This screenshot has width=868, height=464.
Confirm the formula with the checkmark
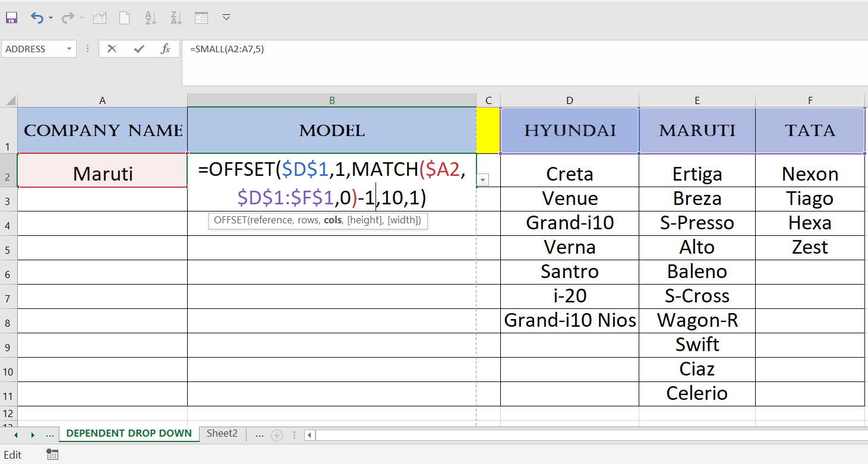139,49
